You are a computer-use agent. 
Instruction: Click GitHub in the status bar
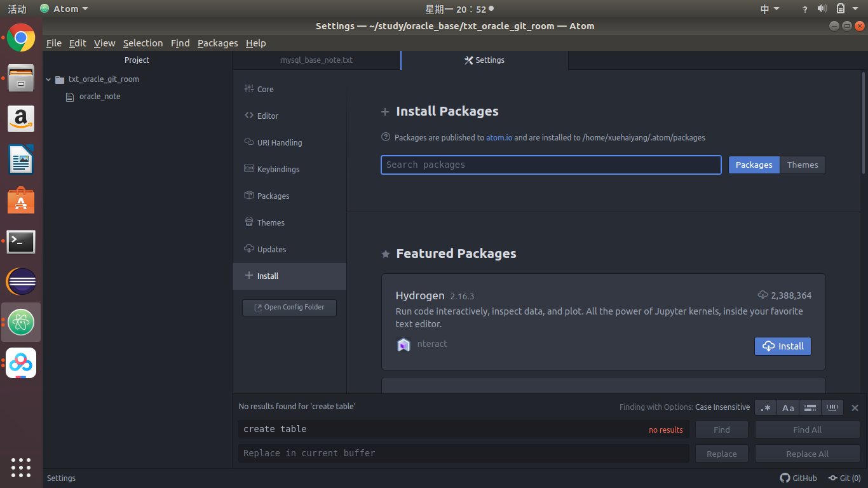(x=799, y=478)
